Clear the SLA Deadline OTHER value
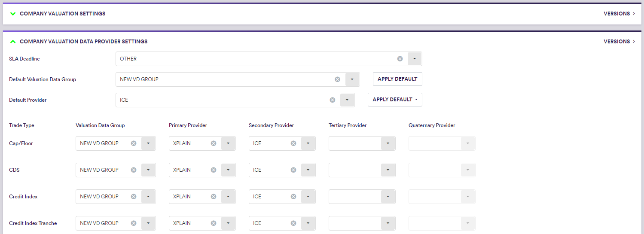This screenshot has width=644, height=234. point(400,59)
